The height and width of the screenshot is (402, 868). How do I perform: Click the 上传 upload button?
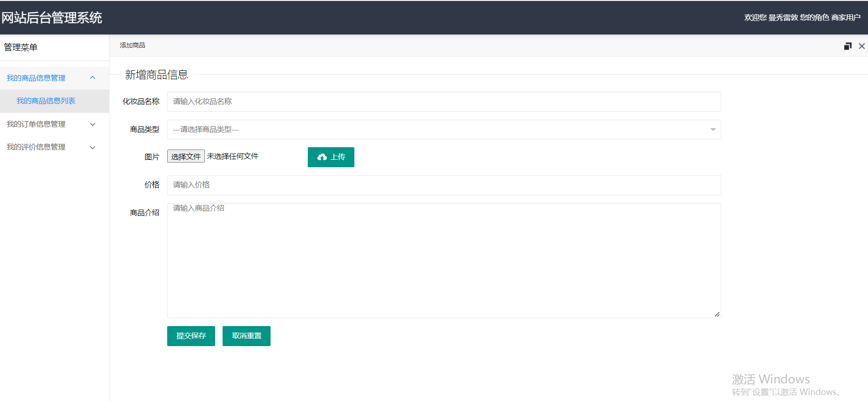(331, 157)
